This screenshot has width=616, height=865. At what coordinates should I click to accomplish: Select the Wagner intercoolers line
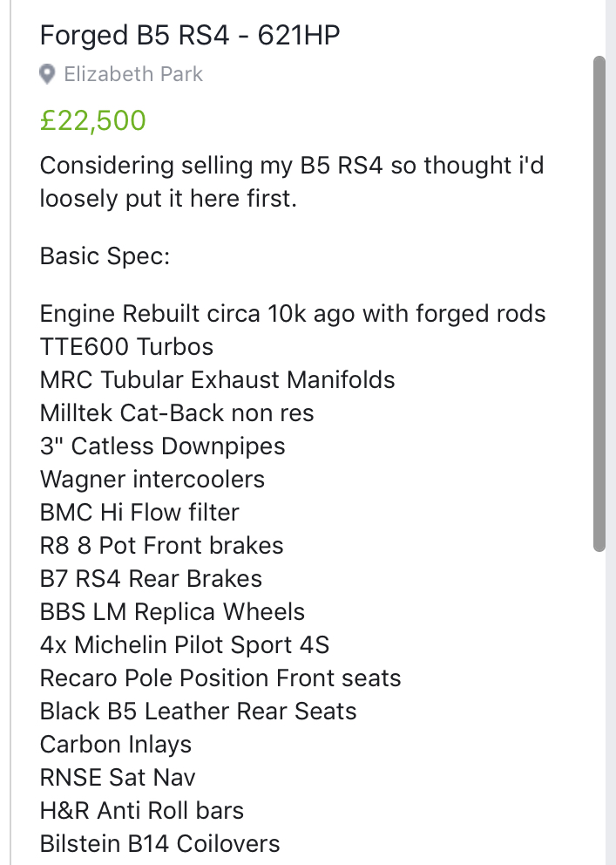(x=152, y=480)
